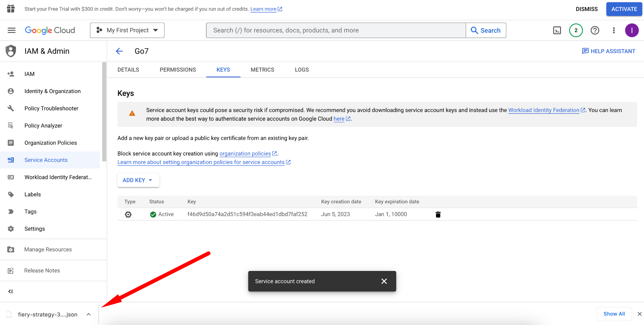Click the resource search input field
Image resolution: width=644 pixels, height=325 pixels.
pyautogui.click(x=336, y=30)
